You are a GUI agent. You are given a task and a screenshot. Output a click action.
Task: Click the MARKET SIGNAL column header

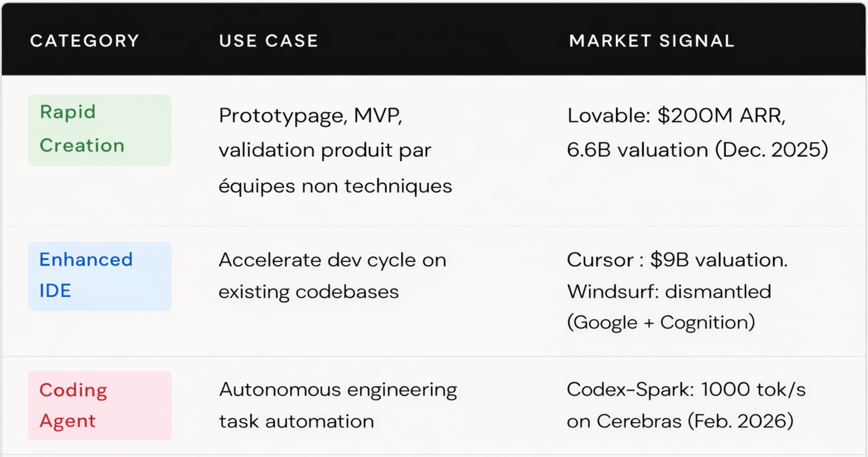click(652, 41)
